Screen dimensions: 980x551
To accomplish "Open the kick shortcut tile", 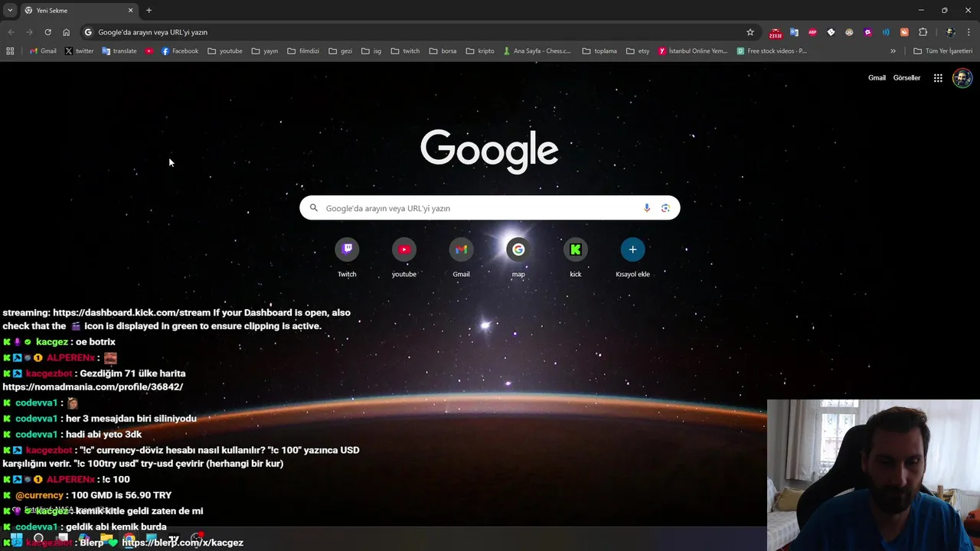I will pos(576,258).
